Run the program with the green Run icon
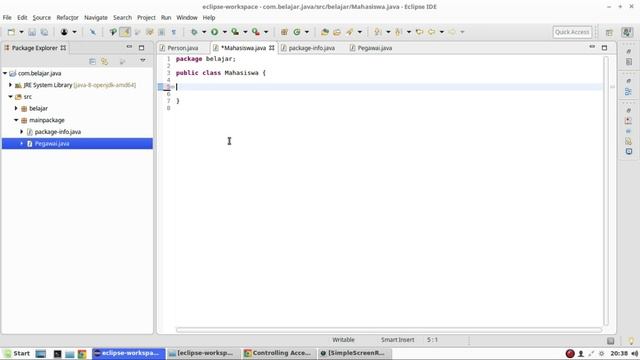Screen dimensions: 640x360 click(214, 32)
